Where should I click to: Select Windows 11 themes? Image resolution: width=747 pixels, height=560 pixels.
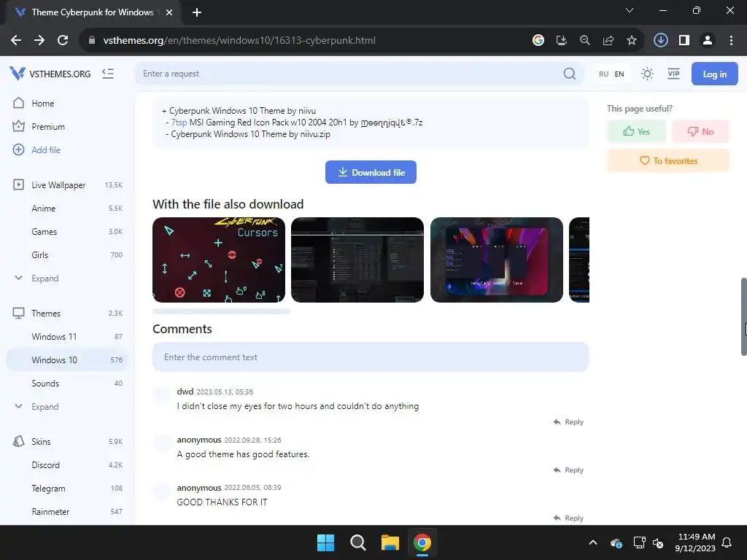[x=67, y=337]
